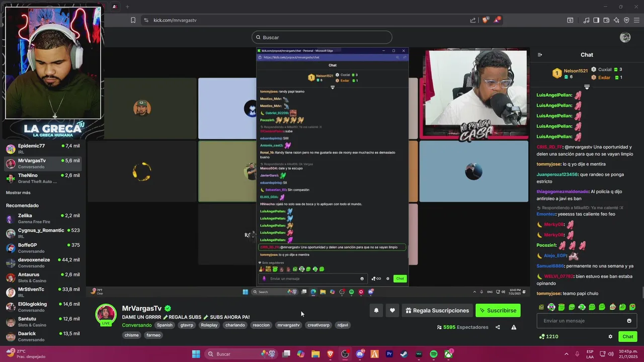Open Task View icon on taskbar
The width and height of the screenshot is (644, 362).
click(286, 354)
